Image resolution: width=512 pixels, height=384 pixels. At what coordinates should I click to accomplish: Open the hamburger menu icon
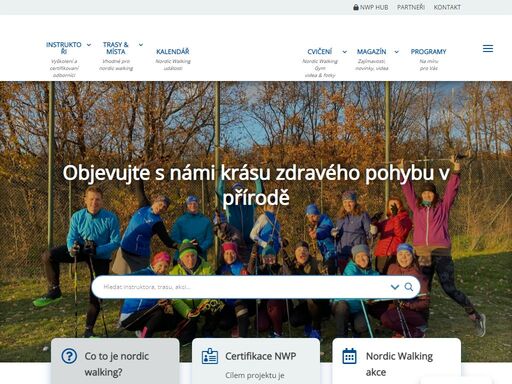click(x=488, y=49)
